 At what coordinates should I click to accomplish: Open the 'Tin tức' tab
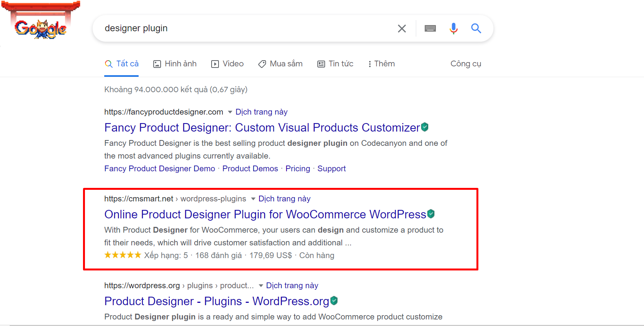pos(335,64)
